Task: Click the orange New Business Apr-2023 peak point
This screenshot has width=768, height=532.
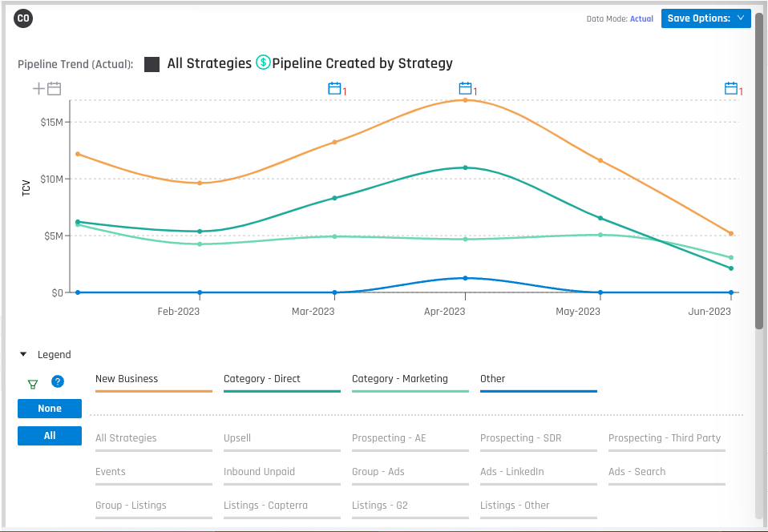Action: 465,100
